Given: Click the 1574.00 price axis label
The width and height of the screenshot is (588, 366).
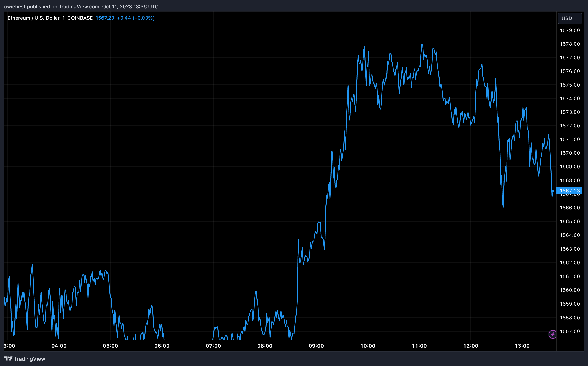Looking at the screenshot, I should [x=570, y=98].
